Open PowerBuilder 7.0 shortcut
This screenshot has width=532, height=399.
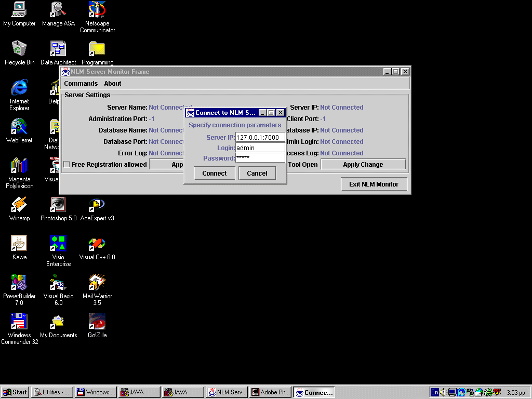pos(19,290)
